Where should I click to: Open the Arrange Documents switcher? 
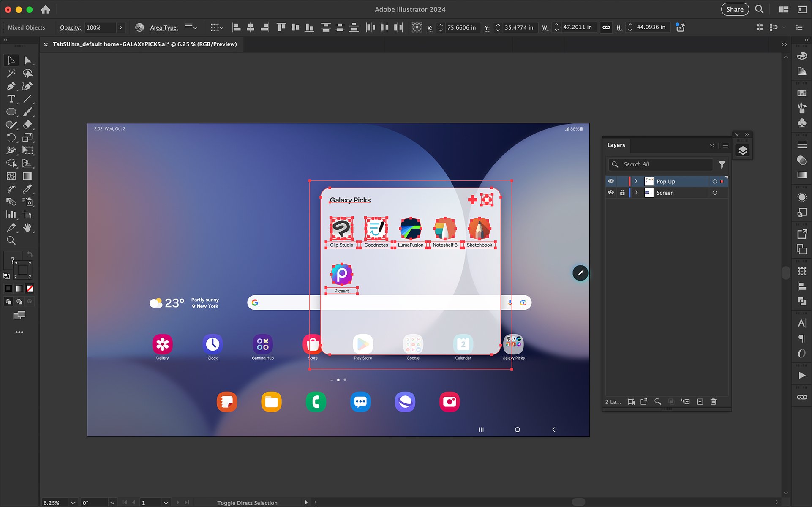pos(784,9)
